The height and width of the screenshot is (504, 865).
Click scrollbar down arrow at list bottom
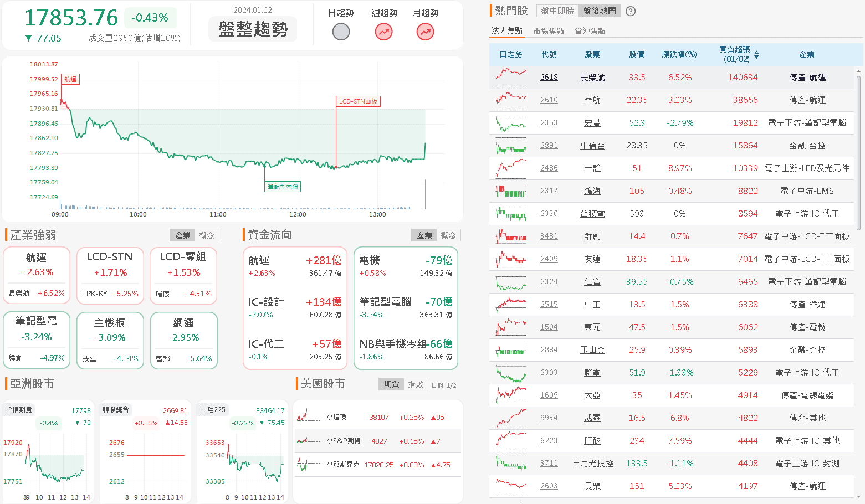coord(859,497)
